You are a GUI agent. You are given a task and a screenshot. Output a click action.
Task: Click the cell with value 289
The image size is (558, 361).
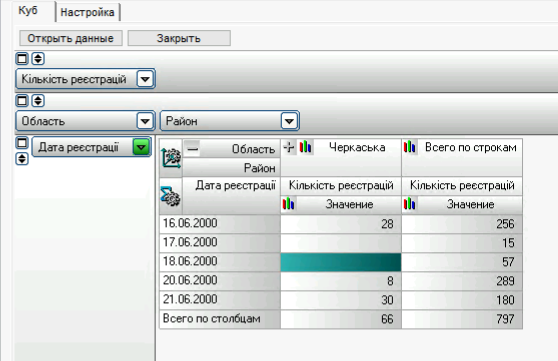(462, 281)
